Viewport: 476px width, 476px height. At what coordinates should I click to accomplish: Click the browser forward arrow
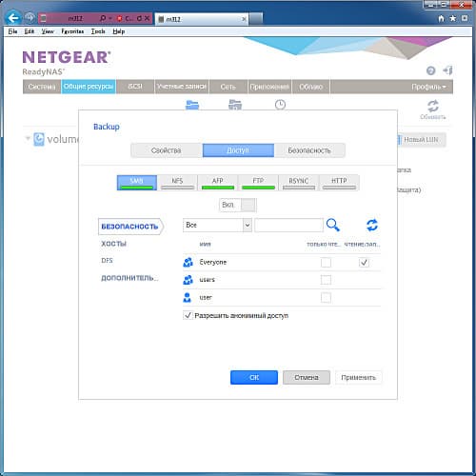pos(30,18)
